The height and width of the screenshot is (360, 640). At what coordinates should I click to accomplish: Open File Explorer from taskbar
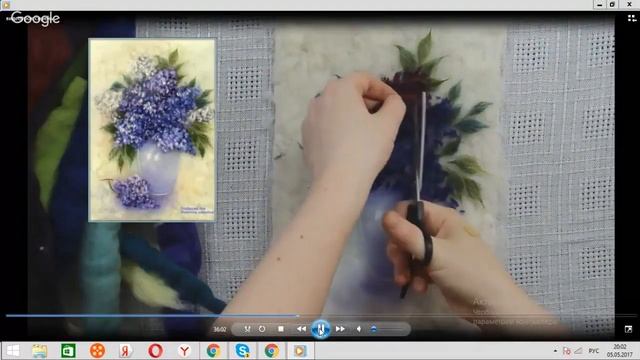(x=40, y=351)
